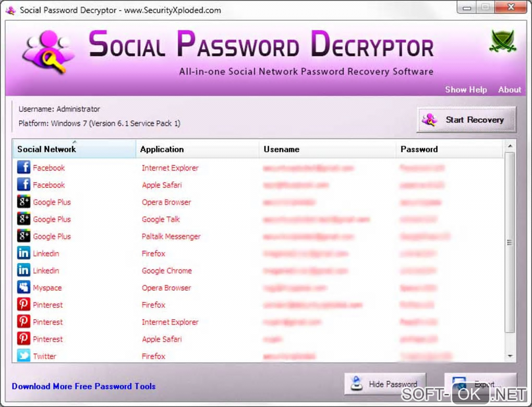Select the Myspace icon in the list
Screen dimensions: 532x407
tap(23, 287)
